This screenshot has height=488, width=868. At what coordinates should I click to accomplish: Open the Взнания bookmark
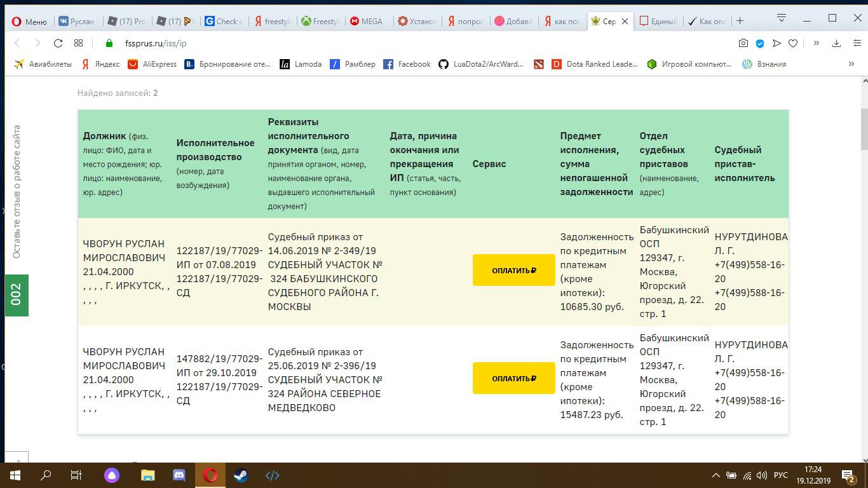pyautogui.click(x=764, y=64)
